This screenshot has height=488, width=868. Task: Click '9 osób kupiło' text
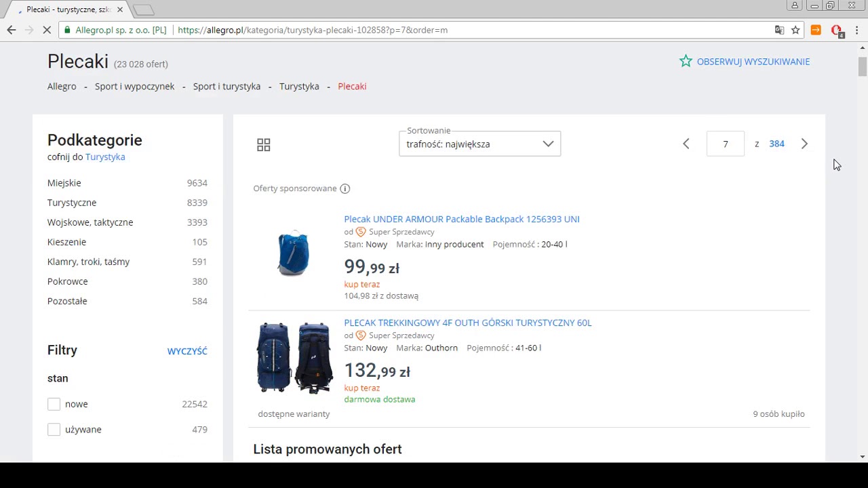pyautogui.click(x=778, y=414)
